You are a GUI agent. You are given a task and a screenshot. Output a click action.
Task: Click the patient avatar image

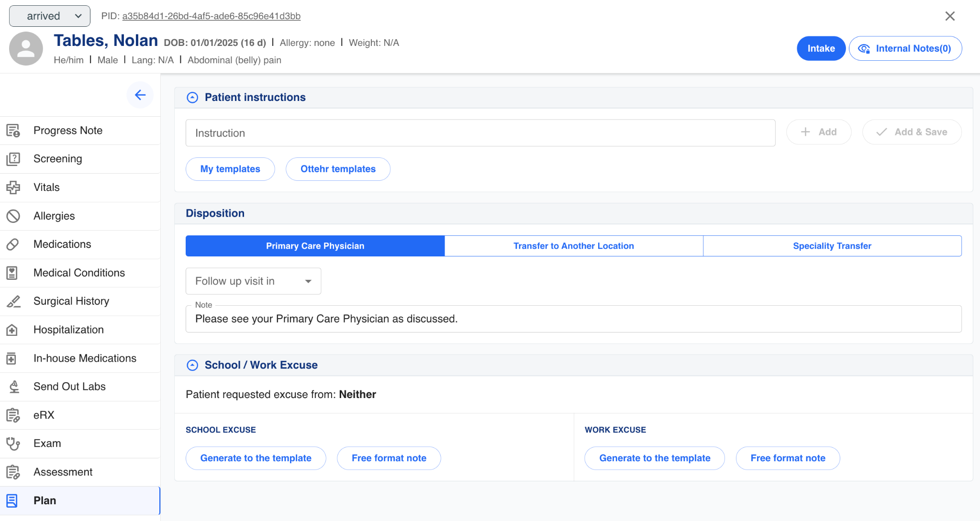tap(26, 49)
